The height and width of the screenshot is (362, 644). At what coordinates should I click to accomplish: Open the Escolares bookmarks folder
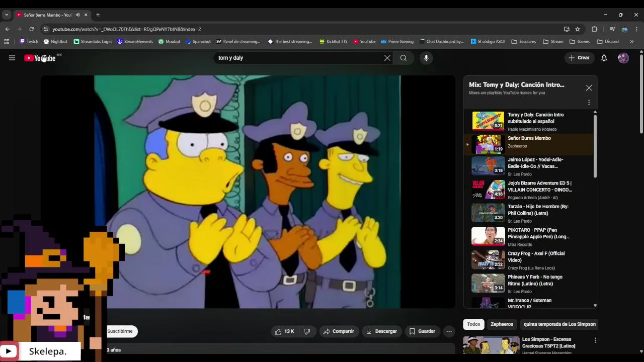524,42
